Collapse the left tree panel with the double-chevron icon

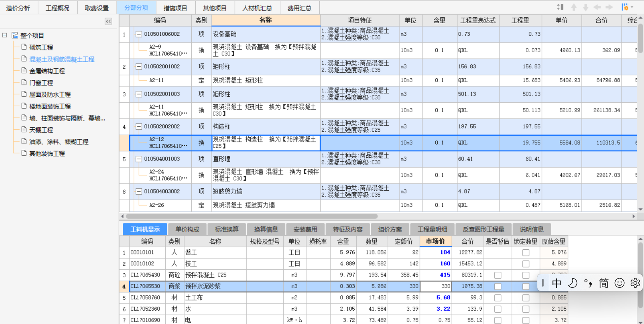pyautogui.click(x=108, y=21)
